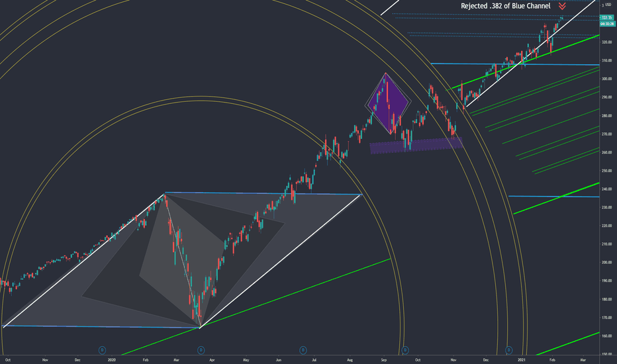Click the current price tag on the axis
The width and height of the screenshot is (617, 364).
[x=607, y=18]
